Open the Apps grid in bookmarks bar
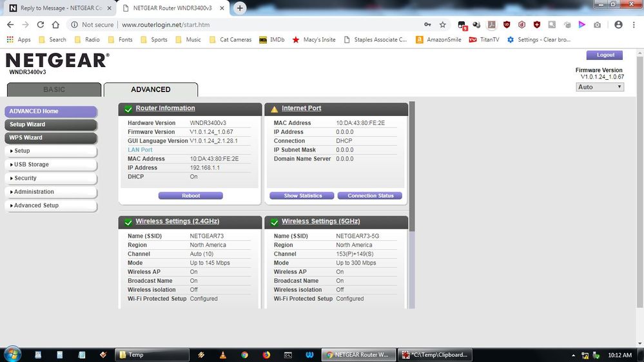The height and width of the screenshot is (362, 644). point(19,39)
